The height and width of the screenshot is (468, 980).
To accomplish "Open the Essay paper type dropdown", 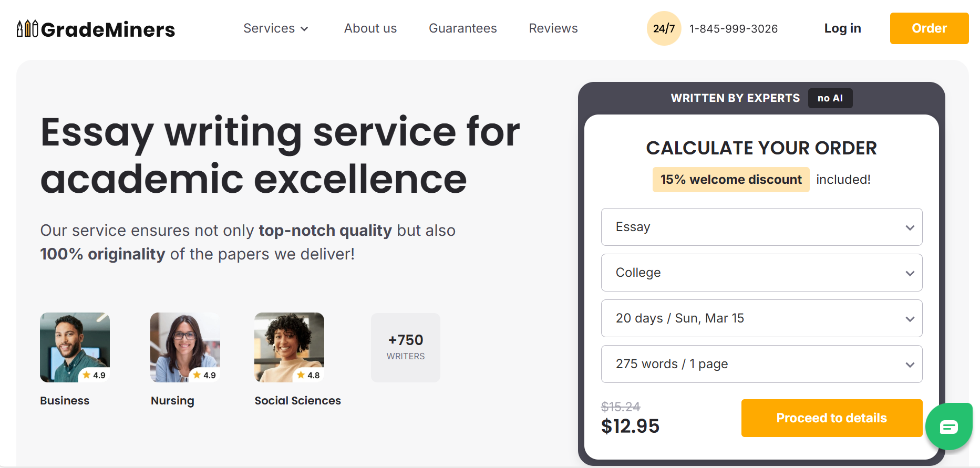I will [761, 227].
